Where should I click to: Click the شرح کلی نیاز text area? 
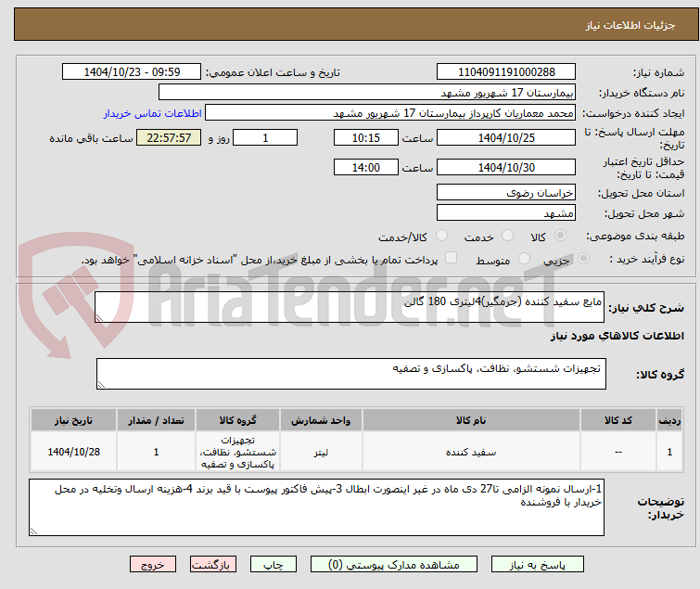[350, 307]
